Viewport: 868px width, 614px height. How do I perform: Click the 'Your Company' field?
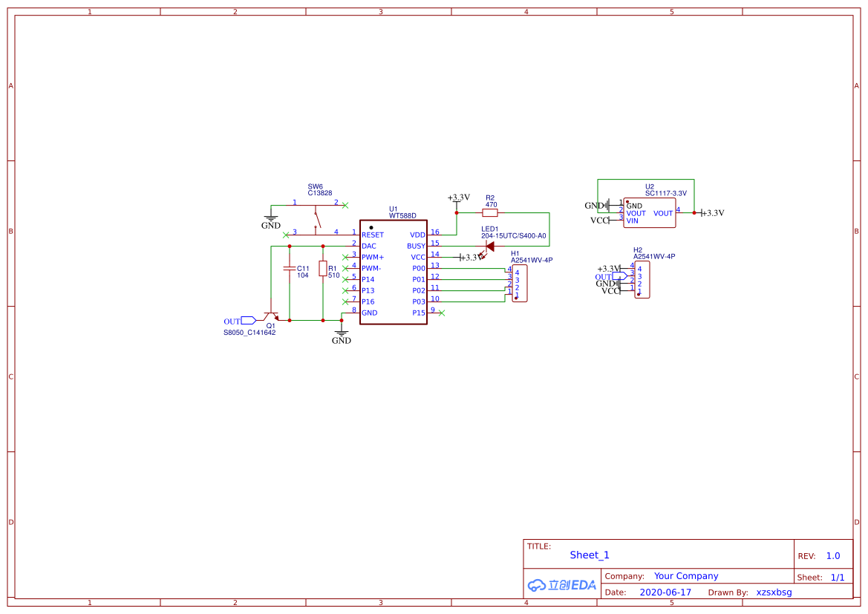click(x=686, y=576)
